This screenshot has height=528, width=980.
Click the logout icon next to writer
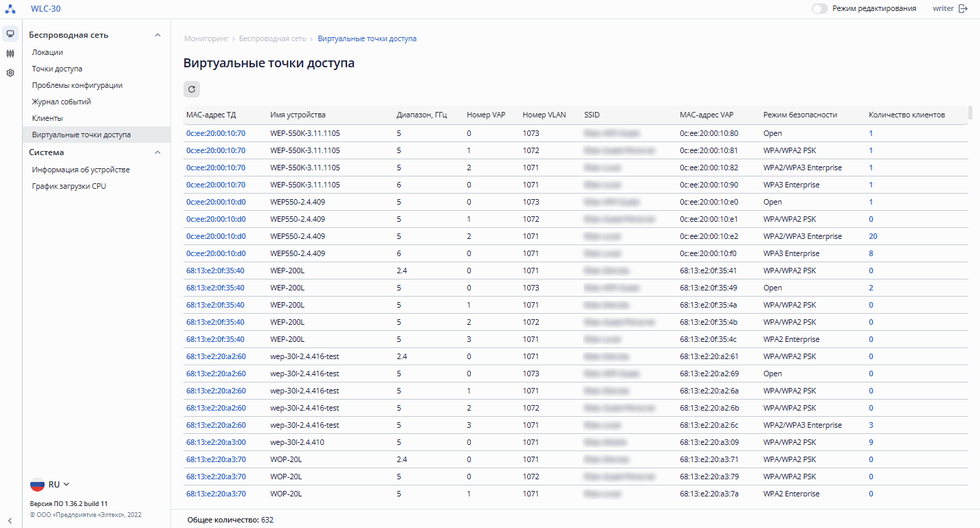963,9
